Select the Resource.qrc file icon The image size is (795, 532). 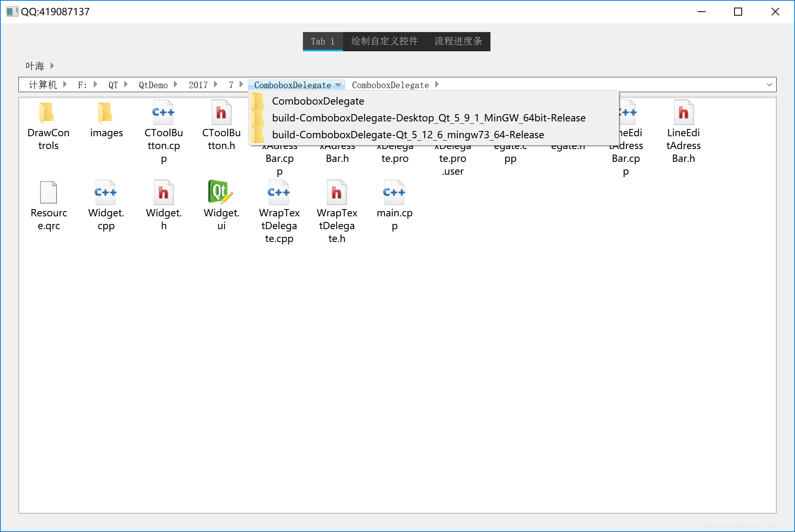point(48,192)
